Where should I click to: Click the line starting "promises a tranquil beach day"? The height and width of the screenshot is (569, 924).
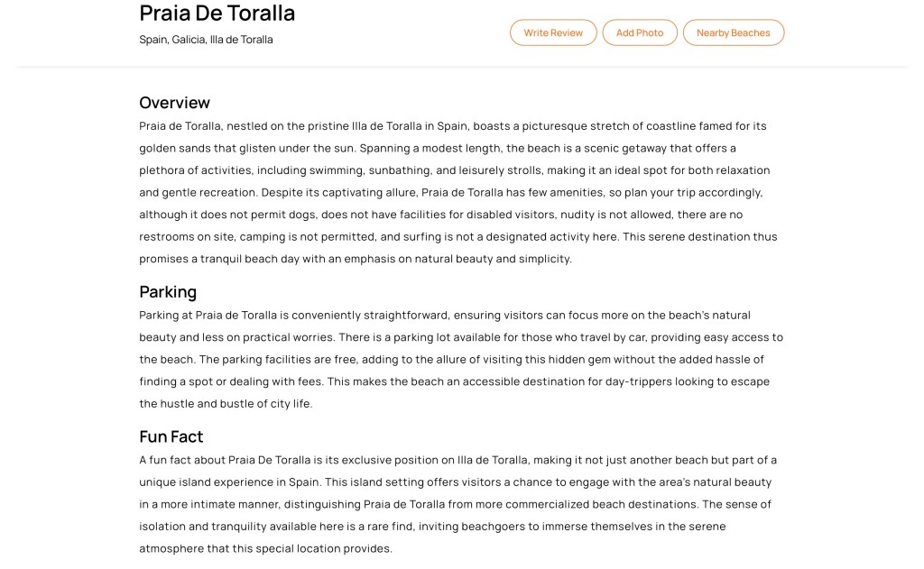(x=356, y=259)
